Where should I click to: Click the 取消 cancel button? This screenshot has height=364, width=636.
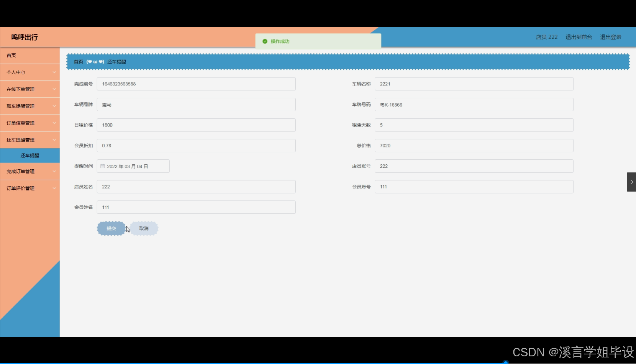144,228
